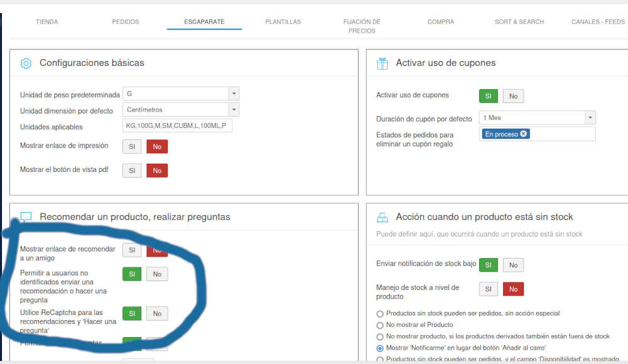Viewport: 628px width, 364px height.
Task: Enable Activar uso de cupones with SI
Action: 488,96
